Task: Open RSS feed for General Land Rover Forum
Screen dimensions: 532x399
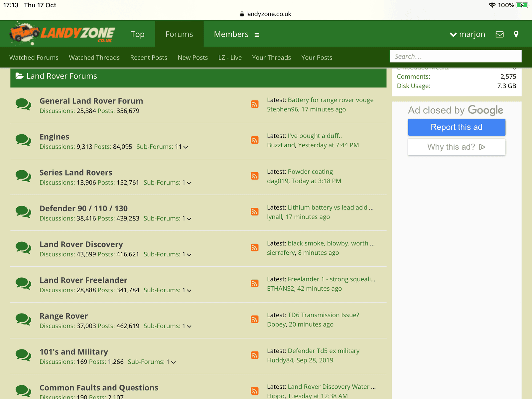Action: pyautogui.click(x=255, y=104)
